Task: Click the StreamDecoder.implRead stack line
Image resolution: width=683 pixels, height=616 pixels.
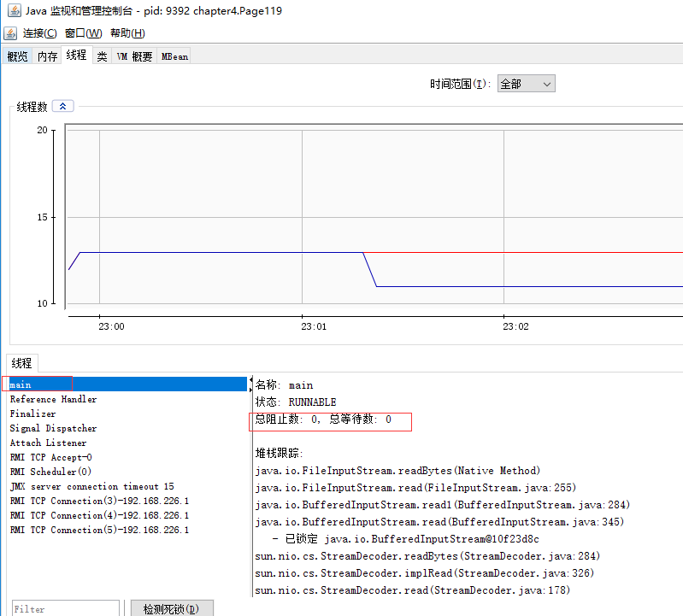Action: point(425,573)
